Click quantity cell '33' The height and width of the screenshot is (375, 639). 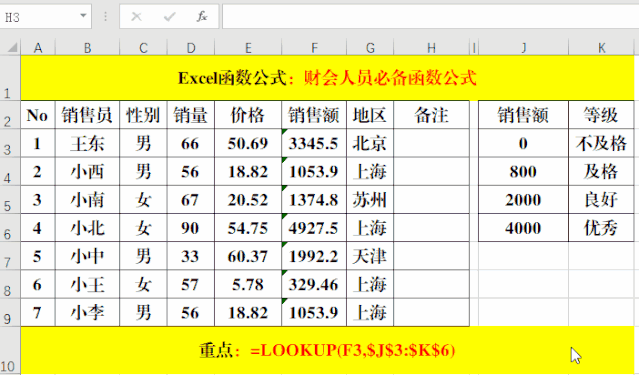tap(191, 256)
